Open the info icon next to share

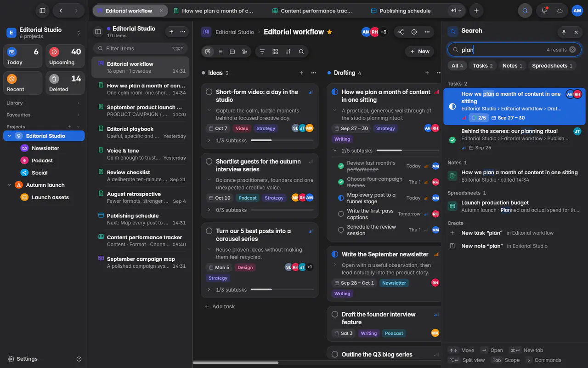pyautogui.click(x=414, y=32)
